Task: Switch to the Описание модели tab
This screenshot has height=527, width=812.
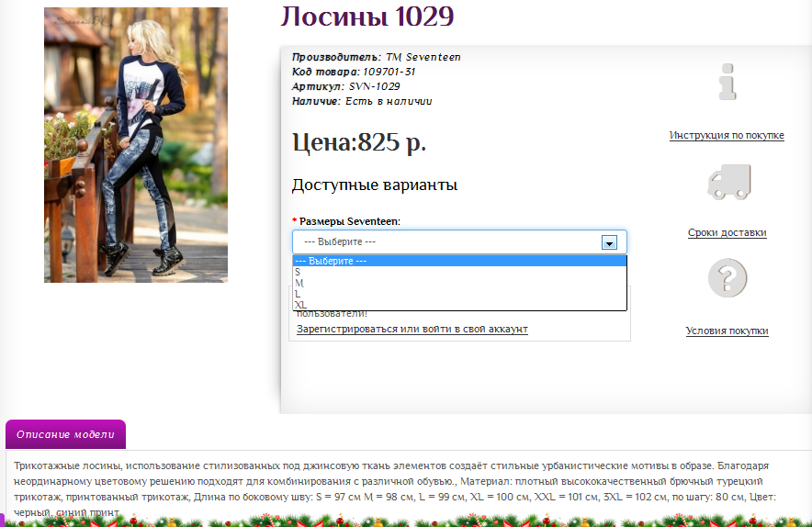Action: (x=65, y=434)
